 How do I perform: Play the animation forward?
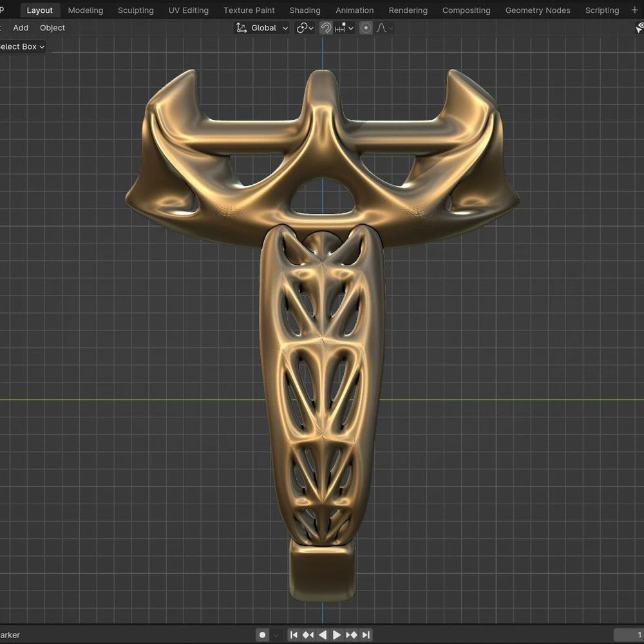(x=337, y=634)
